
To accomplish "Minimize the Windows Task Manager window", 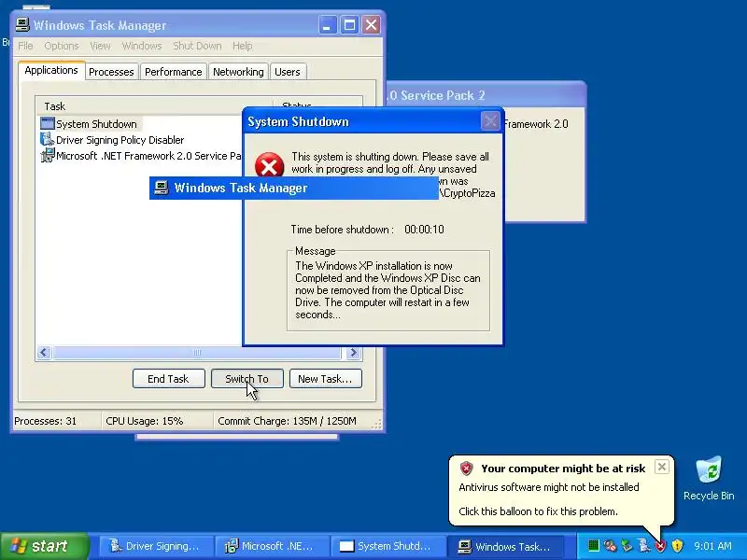I will [328, 25].
